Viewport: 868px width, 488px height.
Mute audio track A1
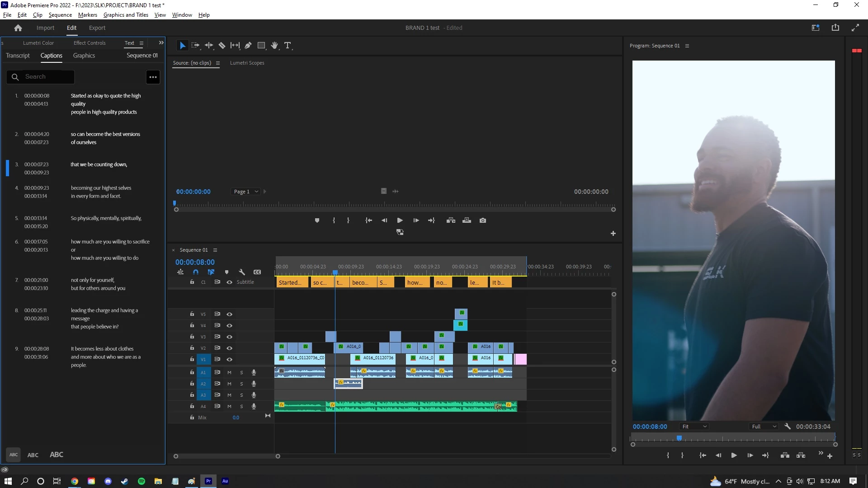pyautogui.click(x=229, y=372)
